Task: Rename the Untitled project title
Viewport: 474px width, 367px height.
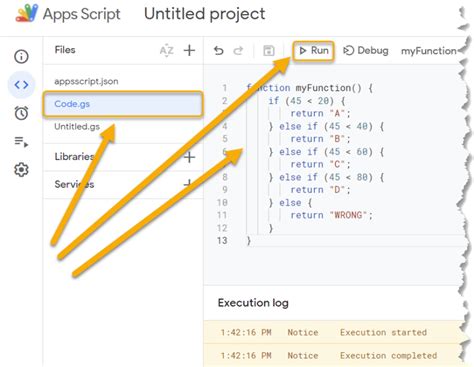Action: [x=205, y=14]
